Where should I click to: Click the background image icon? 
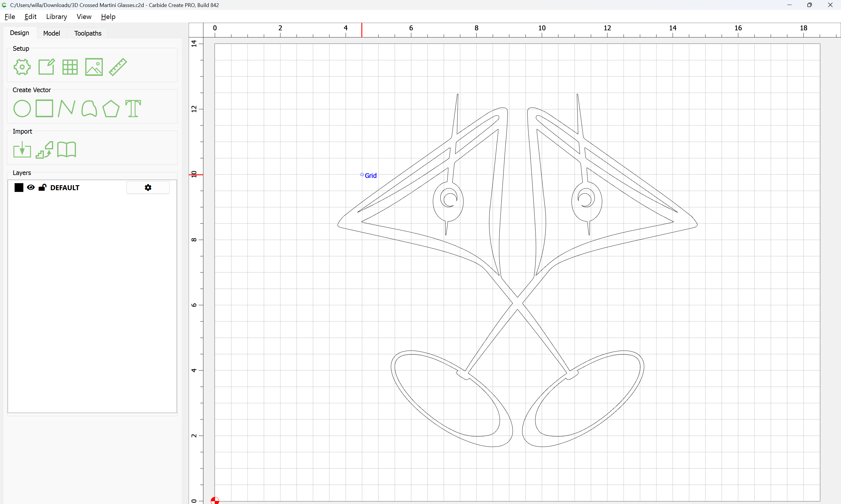94,67
